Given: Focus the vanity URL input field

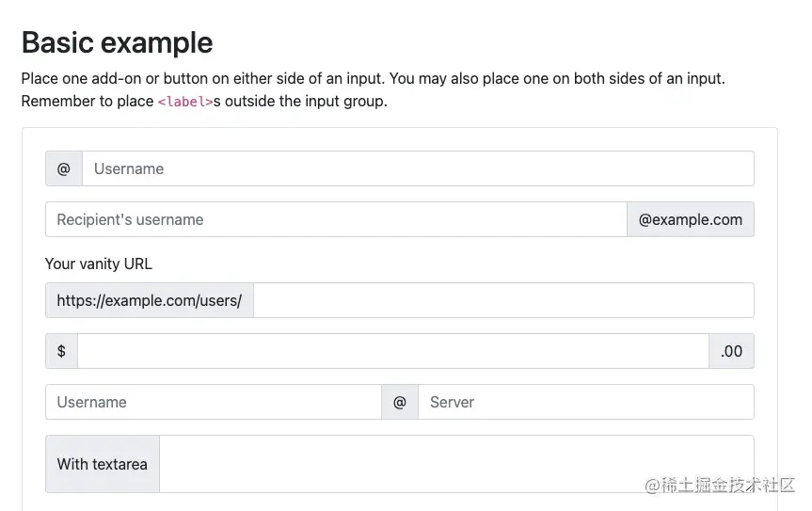Looking at the screenshot, I should (503, 301).
